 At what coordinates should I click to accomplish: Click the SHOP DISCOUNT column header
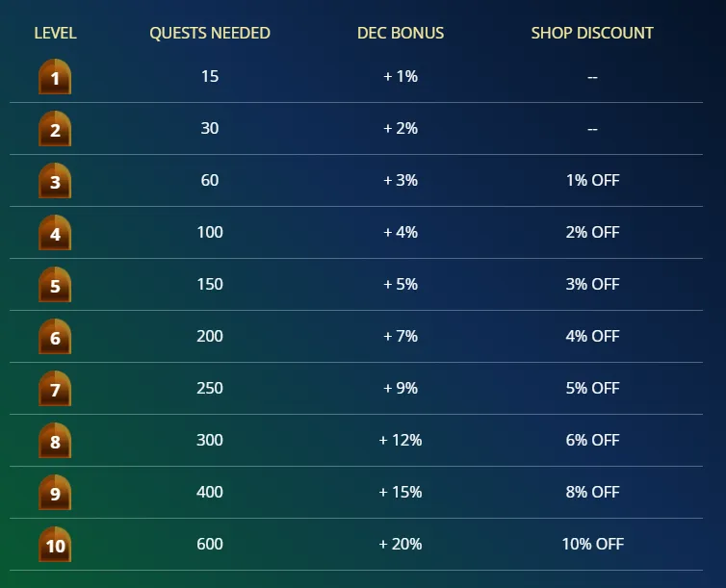pyautogui.click(x=592, y=33)
